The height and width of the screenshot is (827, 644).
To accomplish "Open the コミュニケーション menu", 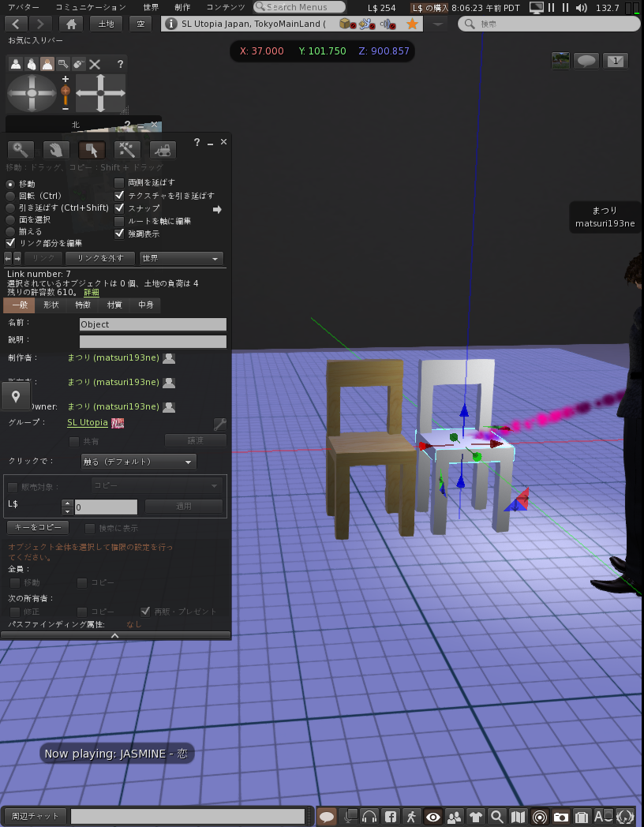I will tap(91, 7).
